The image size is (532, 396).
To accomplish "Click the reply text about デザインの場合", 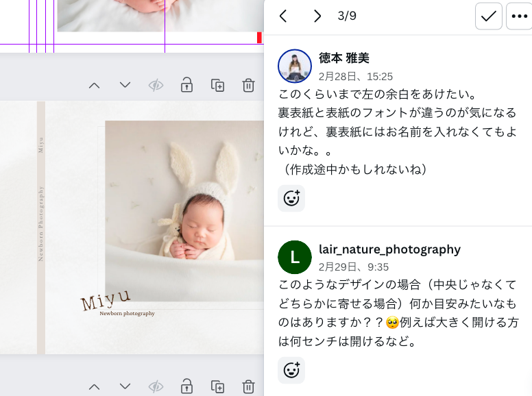I will click(398, 313).
